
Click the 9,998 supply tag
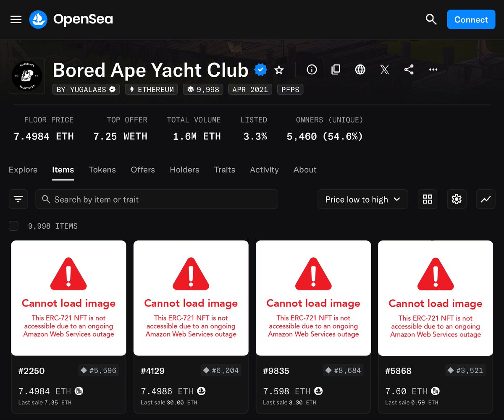203,89
